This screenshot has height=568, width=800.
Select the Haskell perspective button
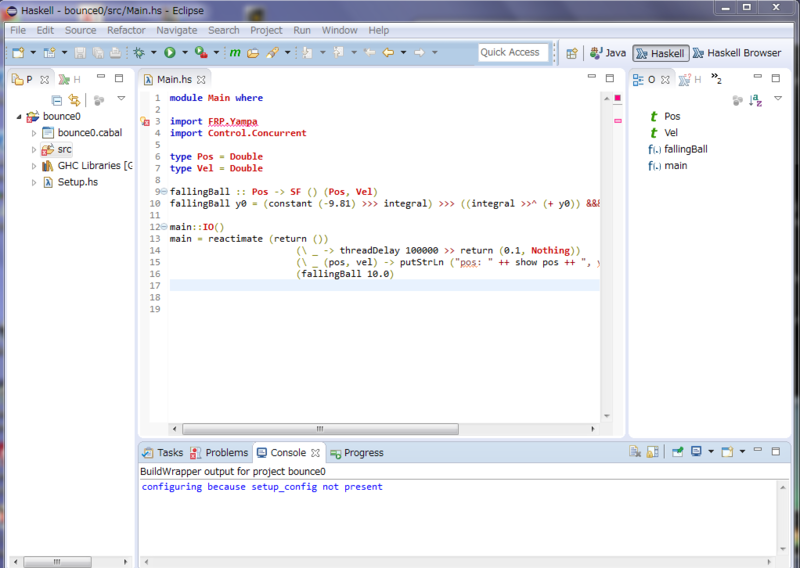coord(661,53)
